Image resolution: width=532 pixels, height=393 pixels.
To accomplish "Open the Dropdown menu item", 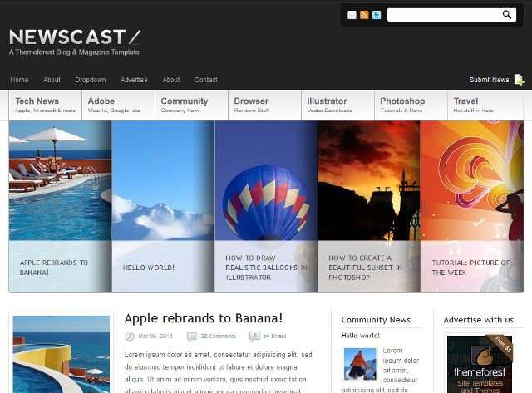I will click(x=91, y=80).
